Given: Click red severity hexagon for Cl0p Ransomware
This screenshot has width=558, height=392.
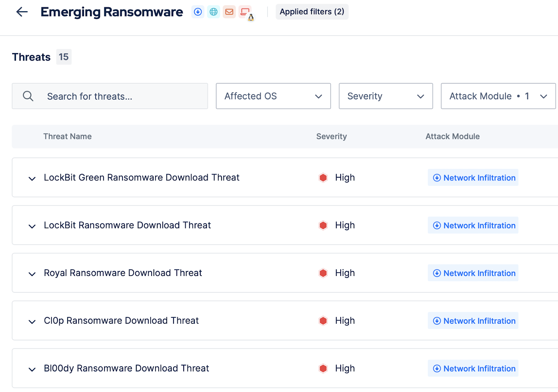Looking at the screenshot, I should 323,321.
